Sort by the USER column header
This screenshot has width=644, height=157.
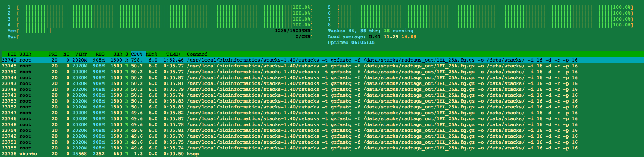pyautogui.click(x=25, y=54)
